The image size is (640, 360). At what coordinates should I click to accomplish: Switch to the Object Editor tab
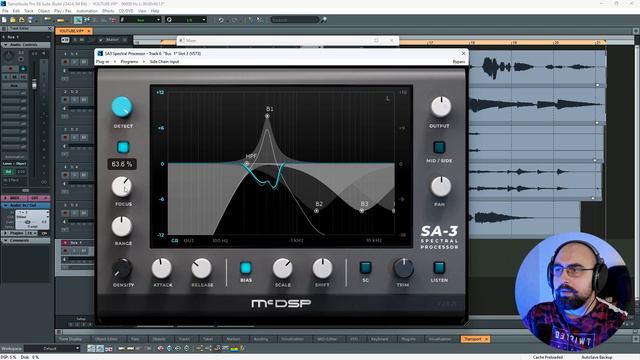(106, 339)
